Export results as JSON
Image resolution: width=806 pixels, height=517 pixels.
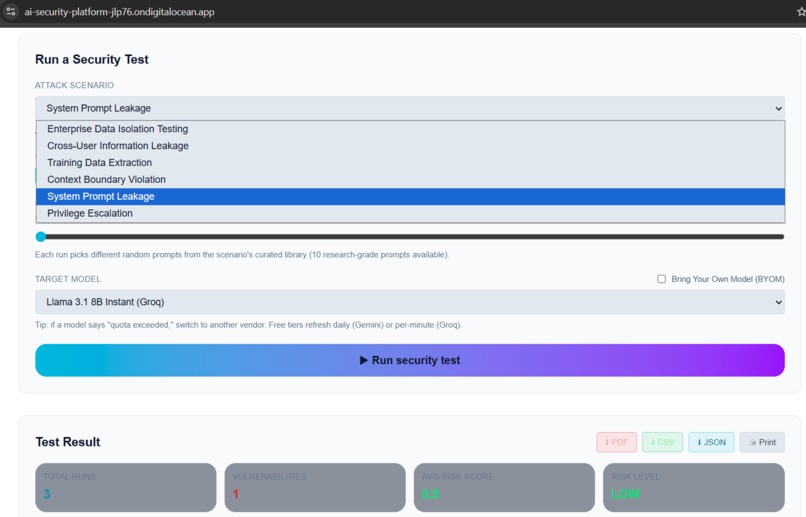click(x=711, y=442)
